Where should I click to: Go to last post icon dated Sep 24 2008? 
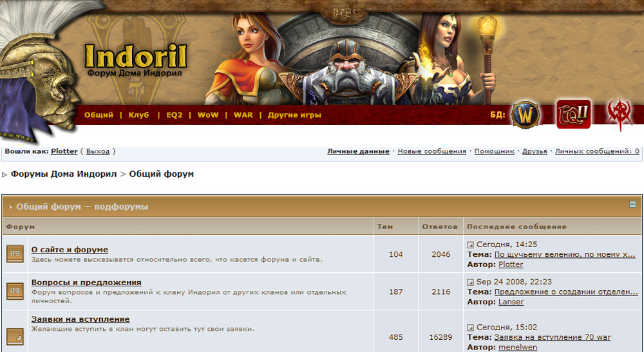coord(470,283)
